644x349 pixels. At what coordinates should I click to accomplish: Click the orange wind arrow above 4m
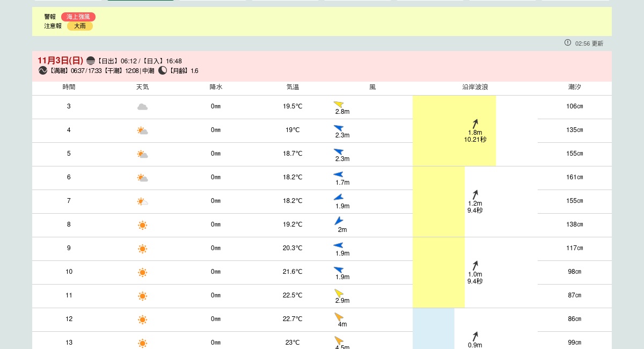(339, 317)
